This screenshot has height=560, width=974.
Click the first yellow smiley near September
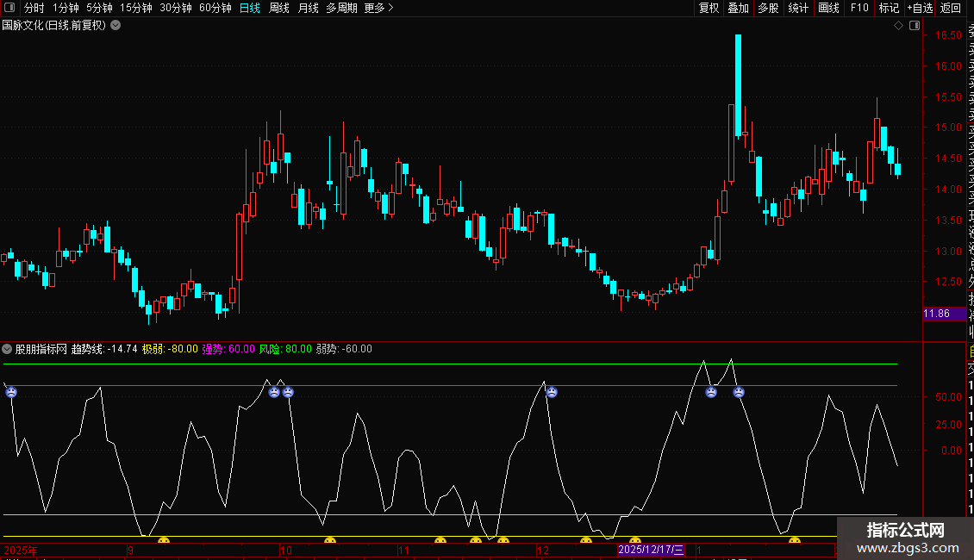click(x=163, y=541)
